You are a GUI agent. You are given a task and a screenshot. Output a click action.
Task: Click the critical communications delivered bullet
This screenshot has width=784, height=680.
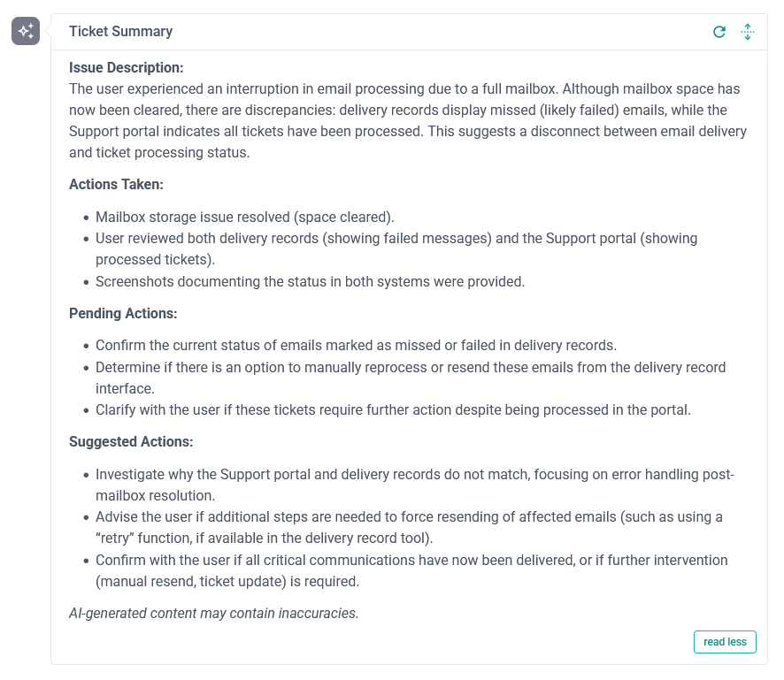pos(411,560)
